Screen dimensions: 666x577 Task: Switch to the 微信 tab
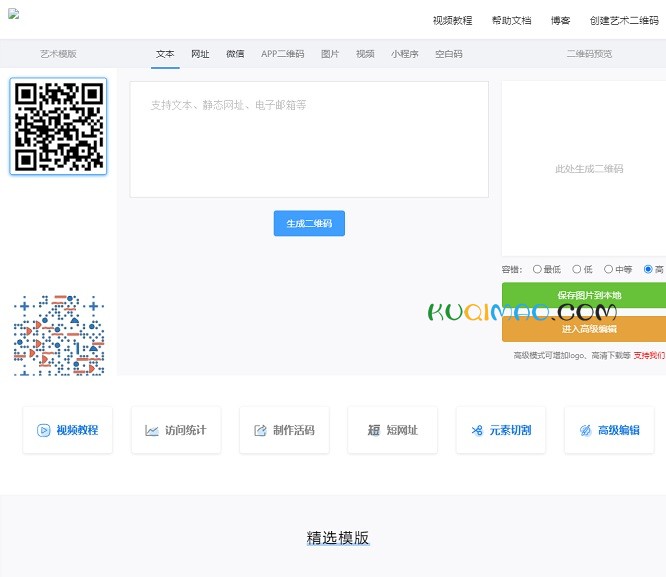235,54
